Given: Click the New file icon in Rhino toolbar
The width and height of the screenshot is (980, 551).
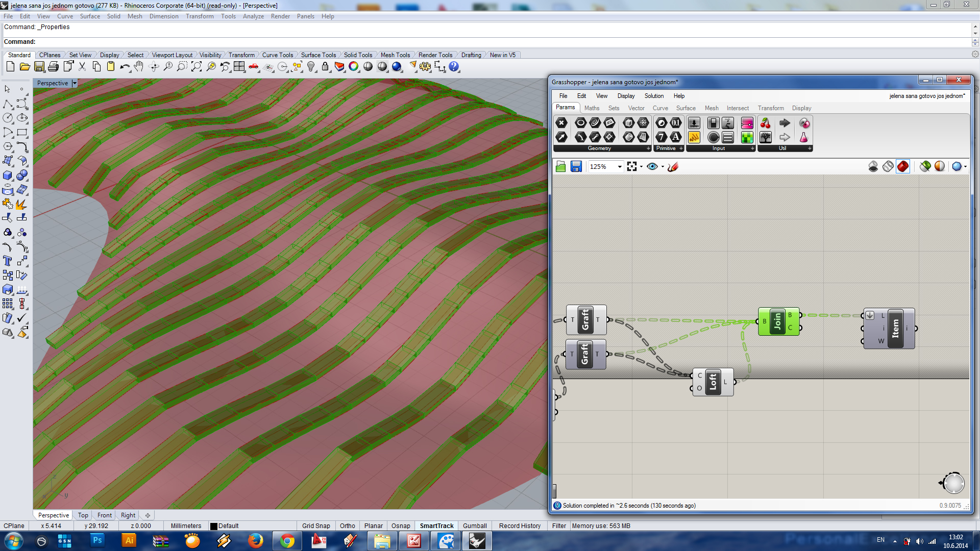Looking at the screenshot, I should point(10,67).
